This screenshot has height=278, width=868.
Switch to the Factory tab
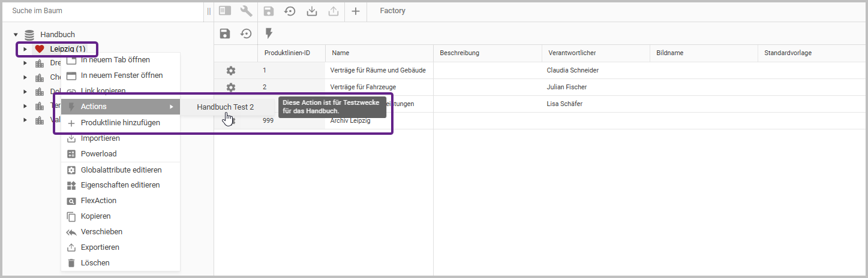click(x=392, y=11)
